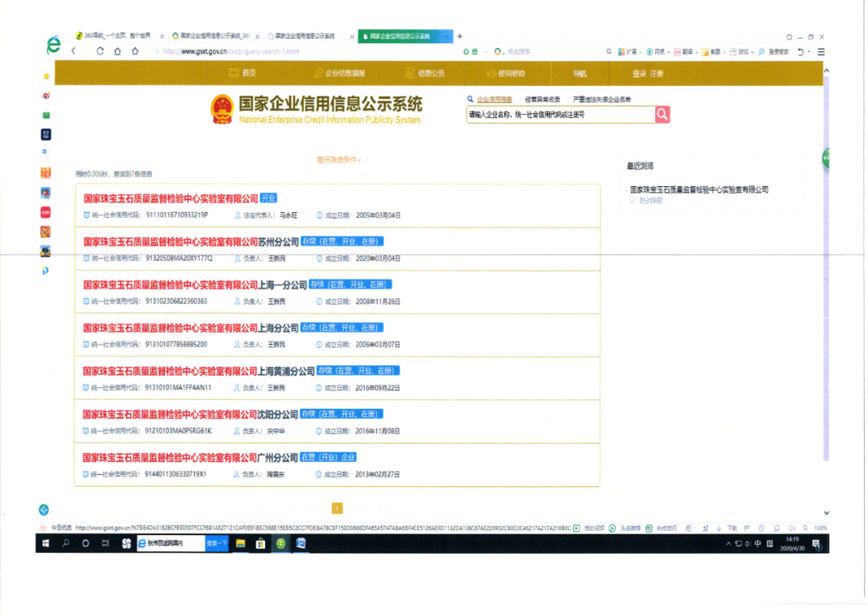Focus the enterprise name search input

[x=560, y=115]
